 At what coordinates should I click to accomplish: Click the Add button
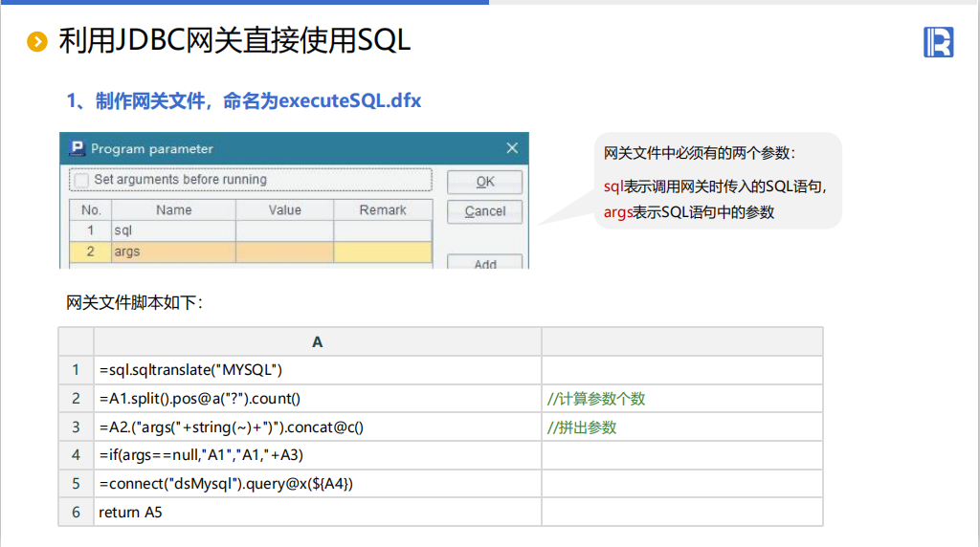coord(485,263)
